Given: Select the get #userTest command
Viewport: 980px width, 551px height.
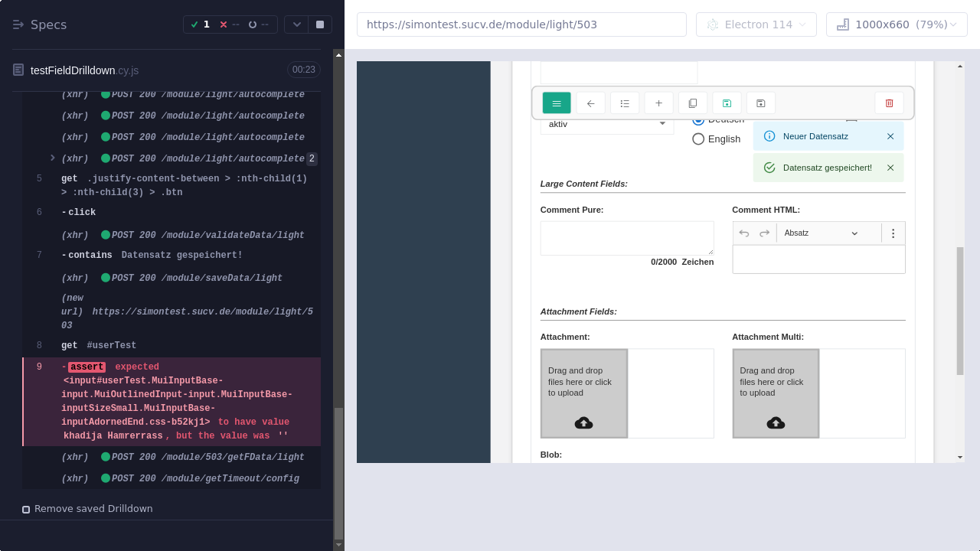Looking at the screenshot, I should (171, 345).
